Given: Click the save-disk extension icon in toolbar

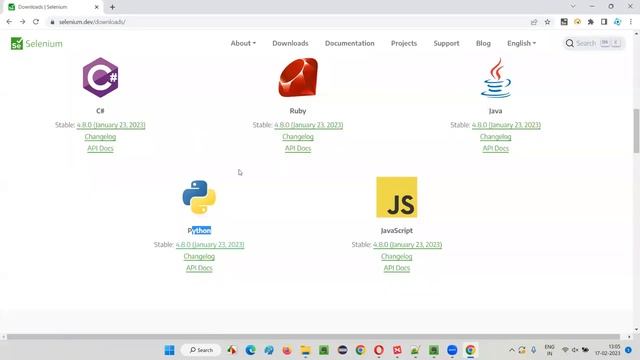Looking at the screenshot, I should pos(564,22).
